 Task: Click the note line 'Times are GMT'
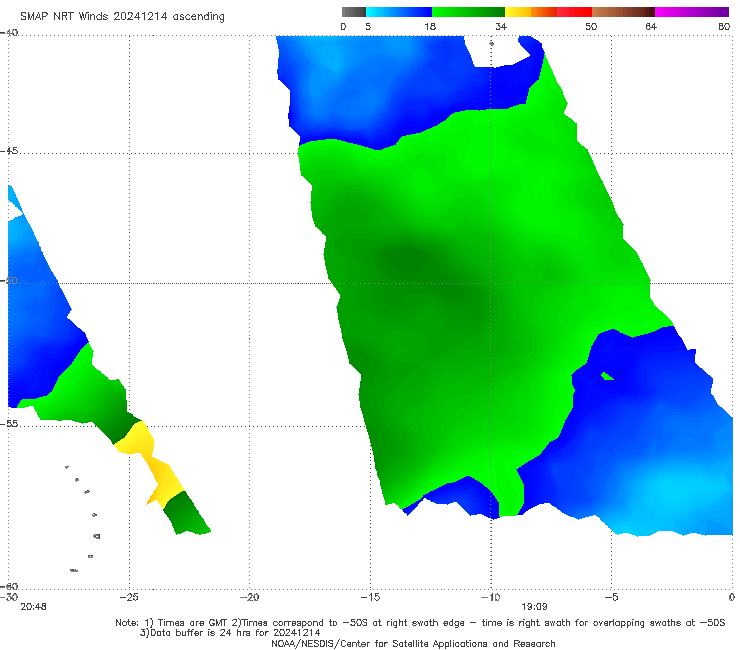tap(193, 623)
